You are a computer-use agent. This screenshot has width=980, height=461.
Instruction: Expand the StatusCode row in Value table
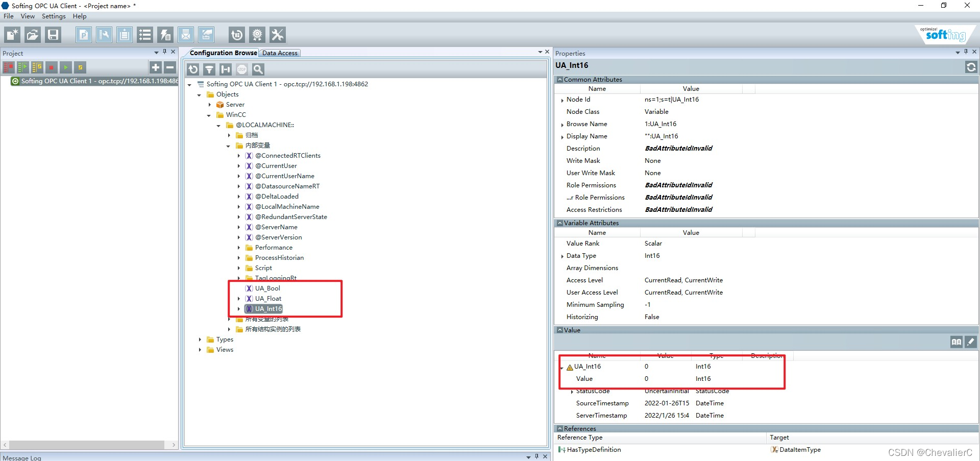(572, 392)
